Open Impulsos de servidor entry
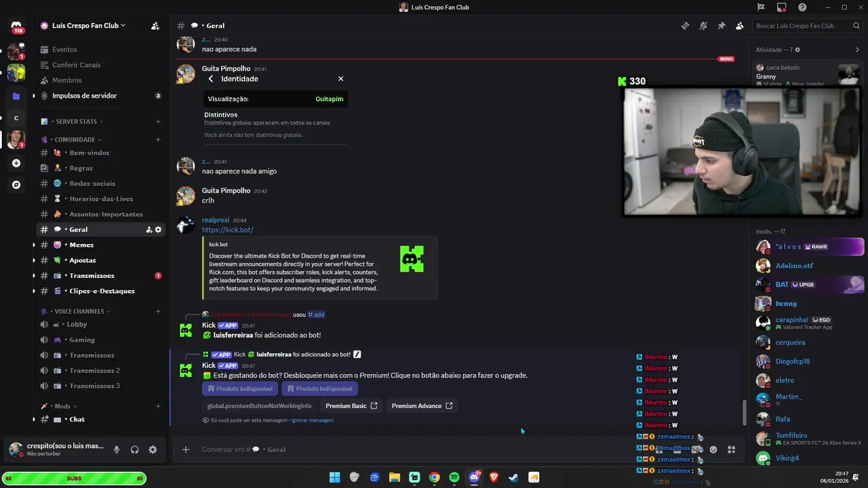 pos(100,96)
